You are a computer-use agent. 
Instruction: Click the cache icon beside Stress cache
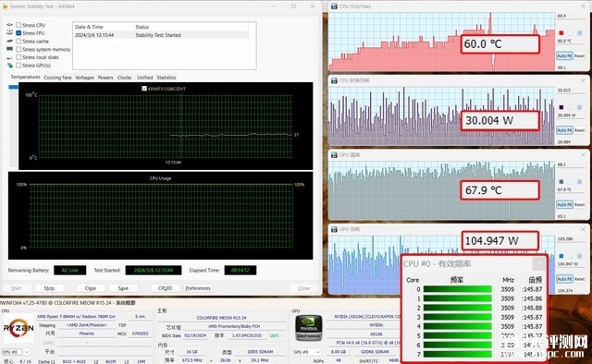pyautogui.click(x=10, y=42)
